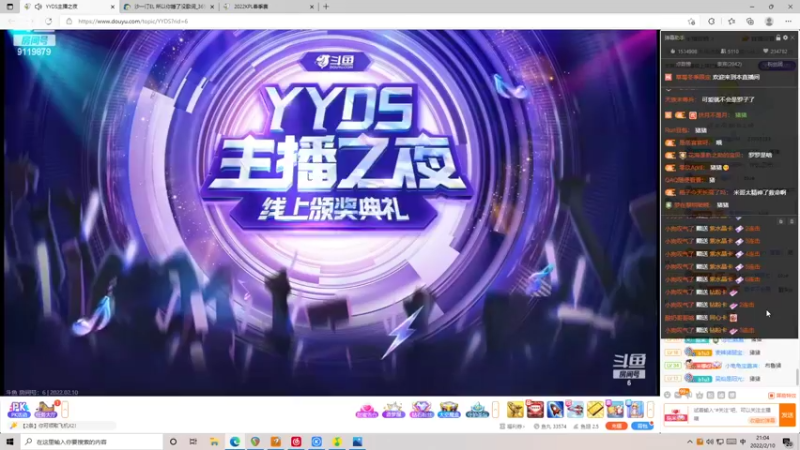
Task: Open the PK activity icon below the video
Action: [x=18, y=409]
